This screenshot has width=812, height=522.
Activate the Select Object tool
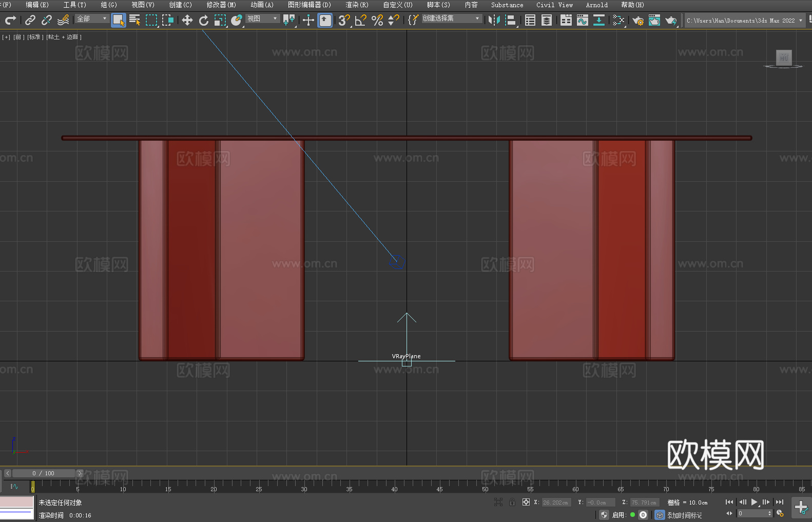tap(119, 20)
